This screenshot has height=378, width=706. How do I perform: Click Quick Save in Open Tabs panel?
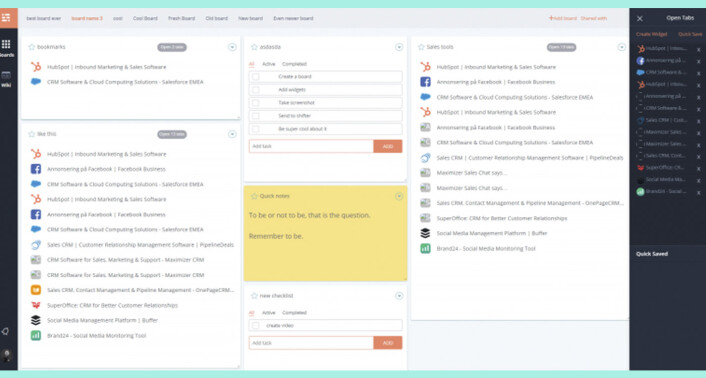tap(690, 34)
